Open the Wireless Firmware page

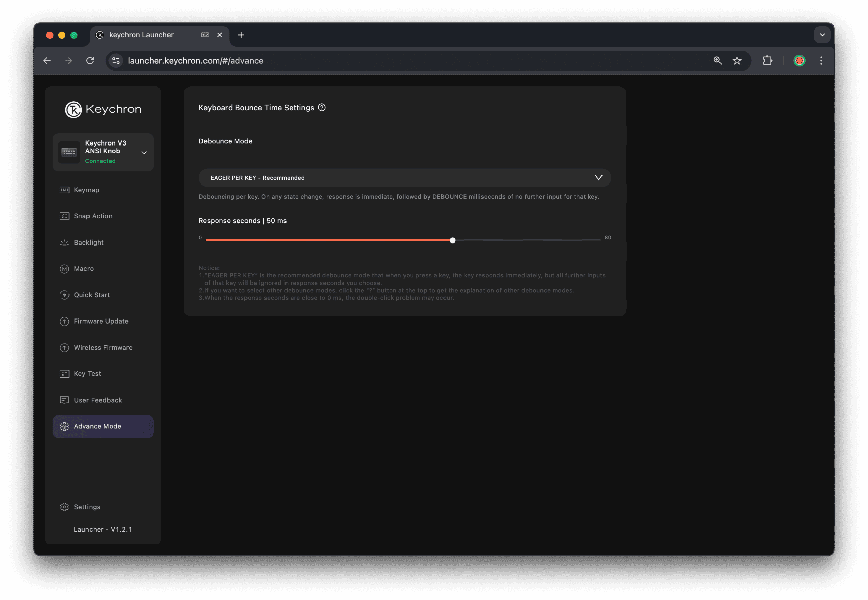pos(103,348)
